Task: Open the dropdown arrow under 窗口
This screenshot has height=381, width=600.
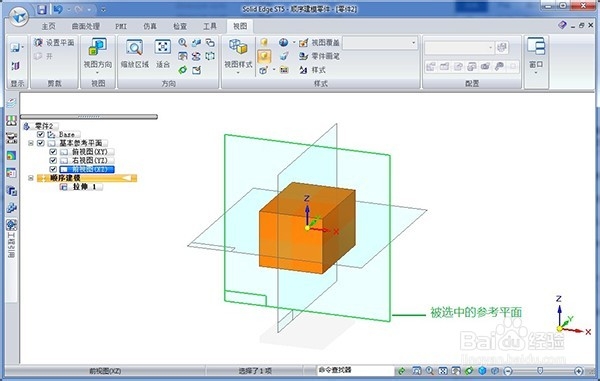Action: [x=536, y=72]
